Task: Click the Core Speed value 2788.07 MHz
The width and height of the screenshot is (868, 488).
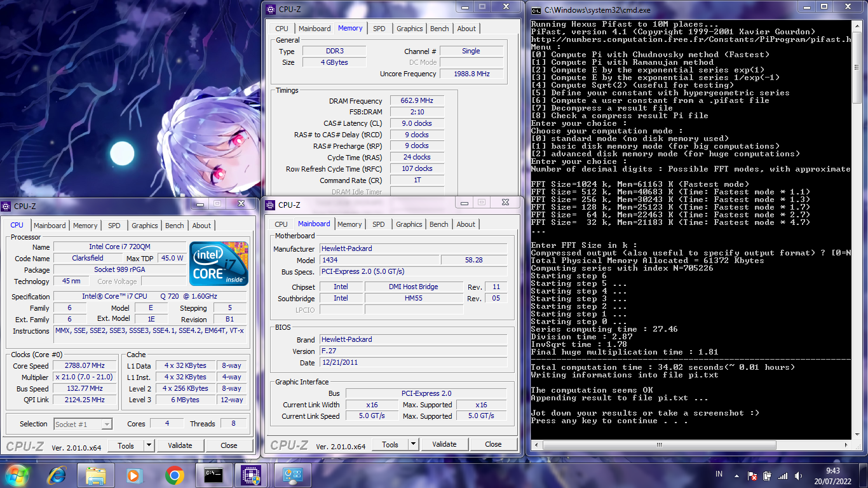Action: 85,365
